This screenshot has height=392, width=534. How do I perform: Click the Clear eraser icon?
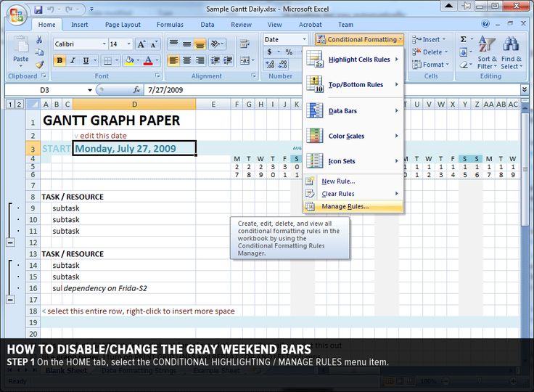[x=464, y=65]
